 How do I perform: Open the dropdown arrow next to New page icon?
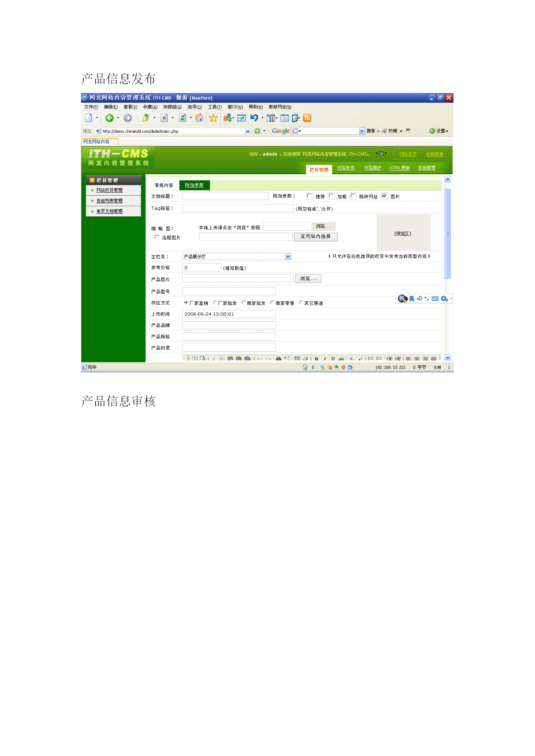click(x=97, y=118)
